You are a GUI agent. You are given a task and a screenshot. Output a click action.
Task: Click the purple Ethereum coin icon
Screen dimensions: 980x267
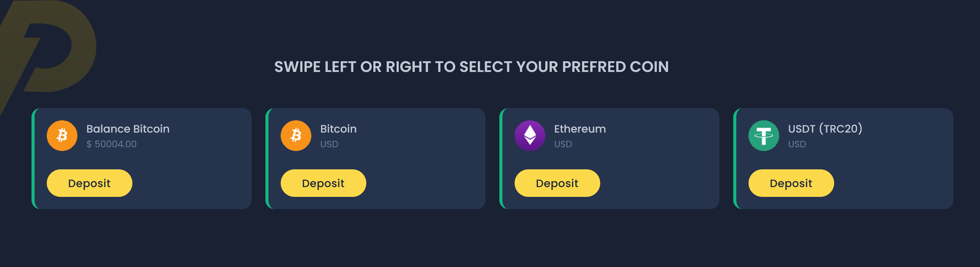pos(530,136)
